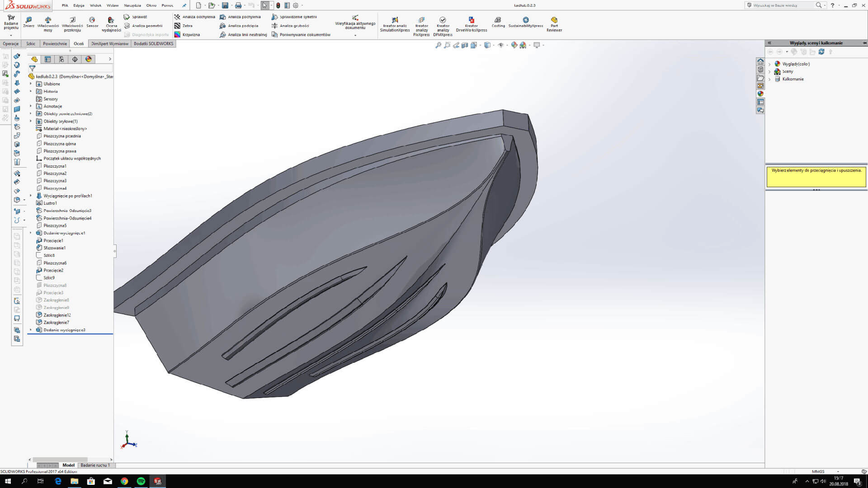Open Ocena wydajności tool
The image size is (868, 488).
(111, 24)
